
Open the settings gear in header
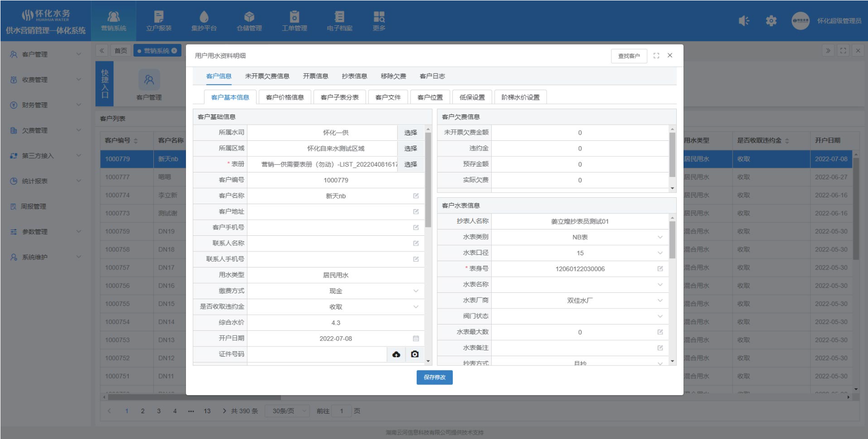(771, 21)
